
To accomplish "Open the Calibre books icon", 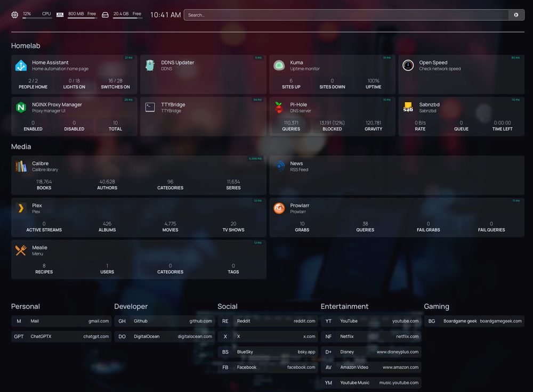I will coord(21,166).
